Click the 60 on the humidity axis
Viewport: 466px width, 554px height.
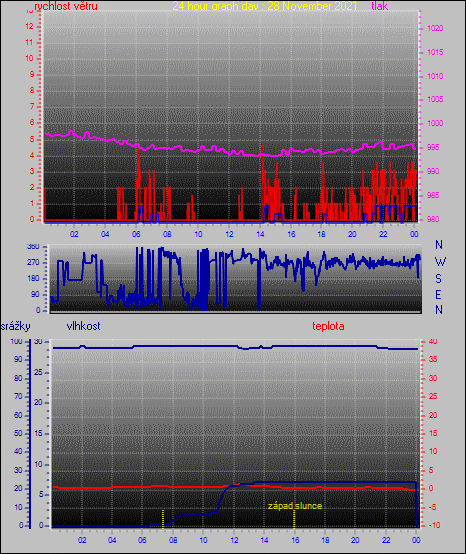[x=18, y=416]
